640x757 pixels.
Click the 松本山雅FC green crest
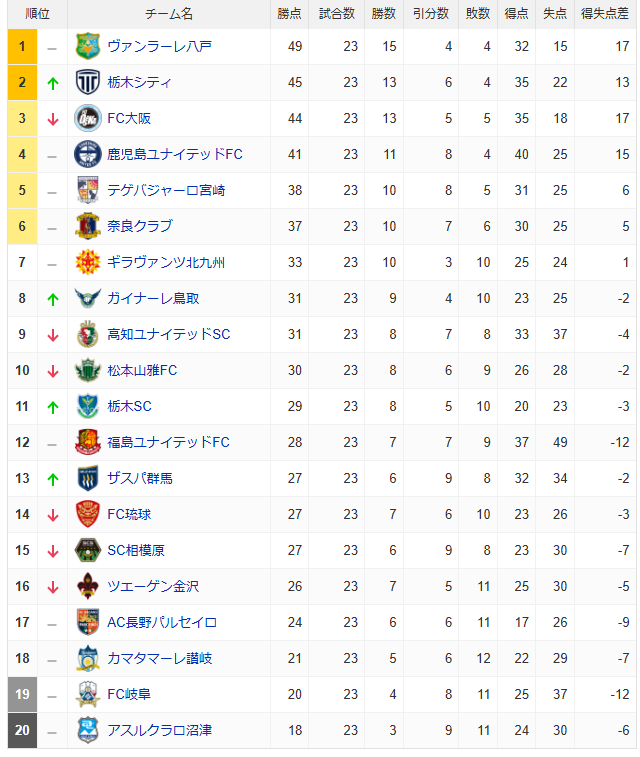click(x=88, y=370)
